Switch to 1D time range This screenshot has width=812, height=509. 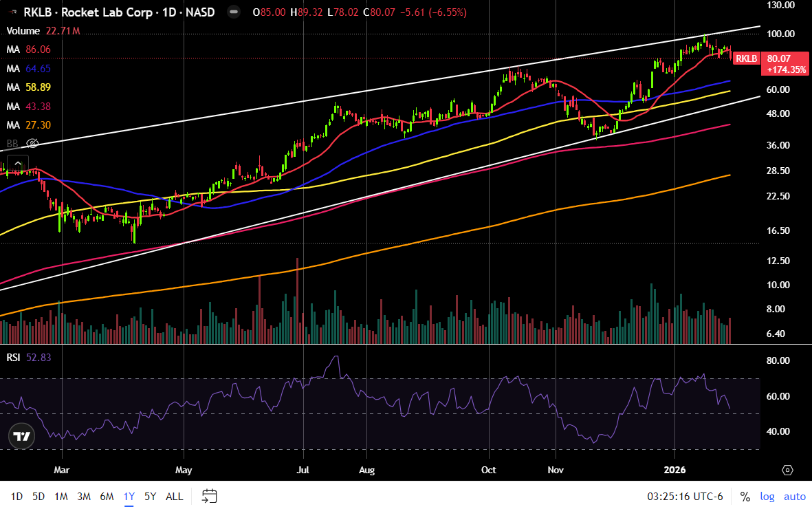point(17,497)
